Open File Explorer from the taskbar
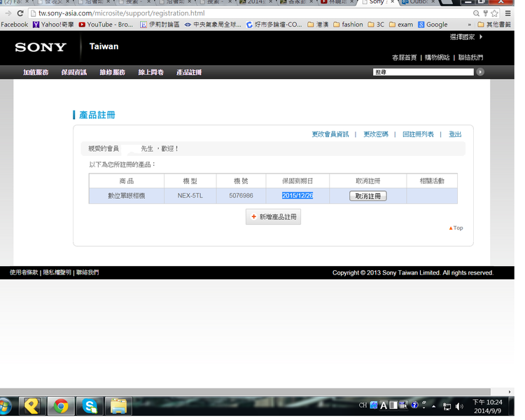Image resolution: width=525 pixels, height=420 pixels. [118, 406]
